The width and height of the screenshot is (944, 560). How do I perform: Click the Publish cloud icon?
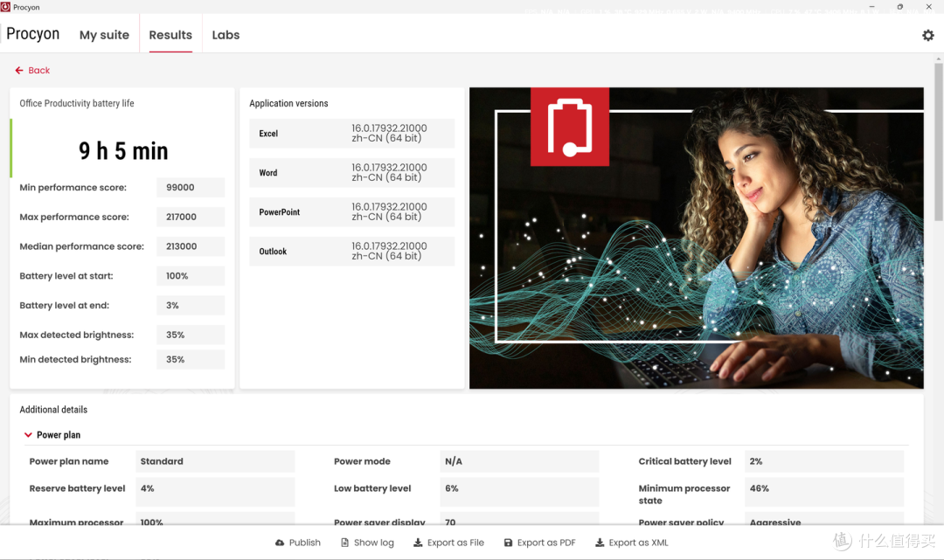click(x=280, y=543)
